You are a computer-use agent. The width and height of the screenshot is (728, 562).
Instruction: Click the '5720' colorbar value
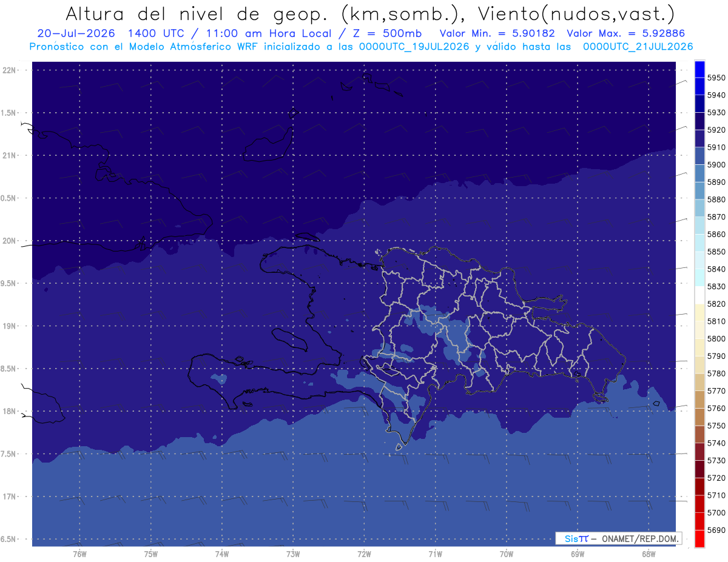(716, 478)
